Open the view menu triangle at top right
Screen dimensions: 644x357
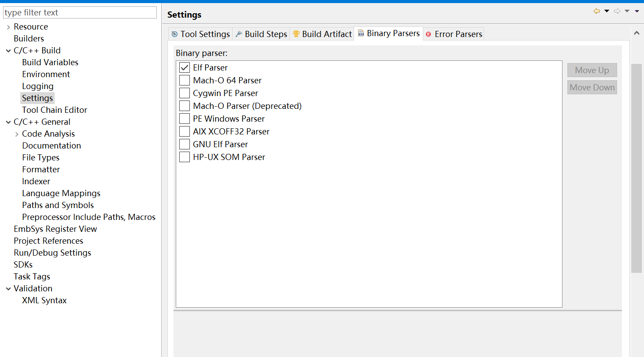tap(637, 11)
